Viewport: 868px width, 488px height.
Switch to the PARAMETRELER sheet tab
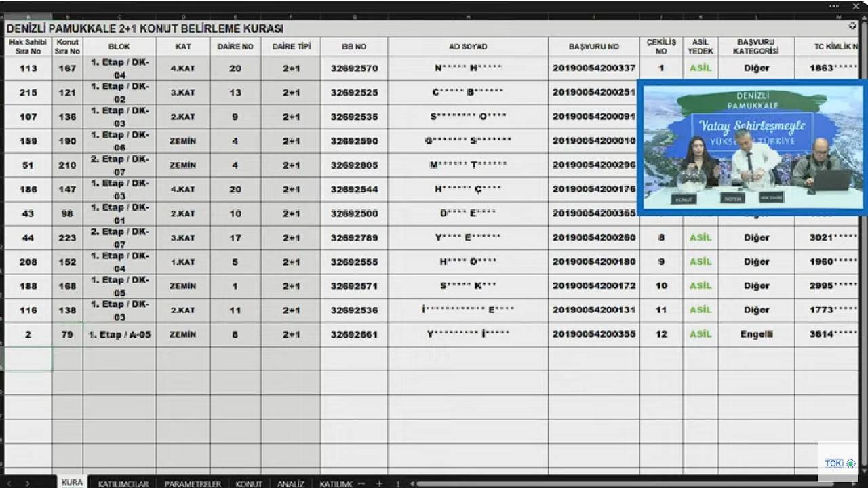pyautogui.click(x=193, y=484)
